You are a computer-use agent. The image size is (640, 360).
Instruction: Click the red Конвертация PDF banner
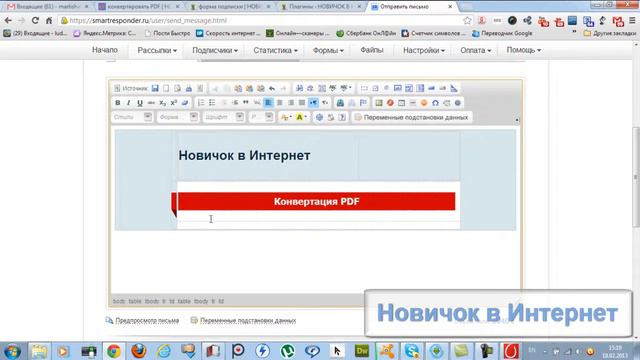pyautogui.click(x=316, y=201)
